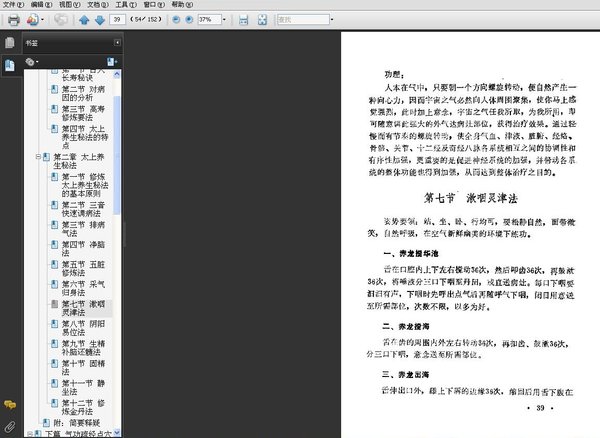The height and width of the screenshot is (438, 600).
Task: Open the bookmark options gear menu
Action: coord(31,62)
